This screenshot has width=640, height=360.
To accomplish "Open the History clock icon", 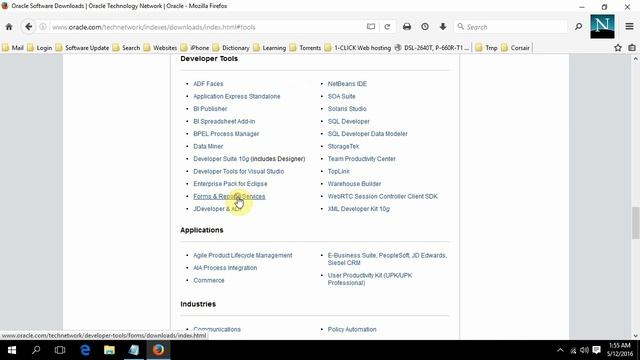I will click(x=425, y=27).
